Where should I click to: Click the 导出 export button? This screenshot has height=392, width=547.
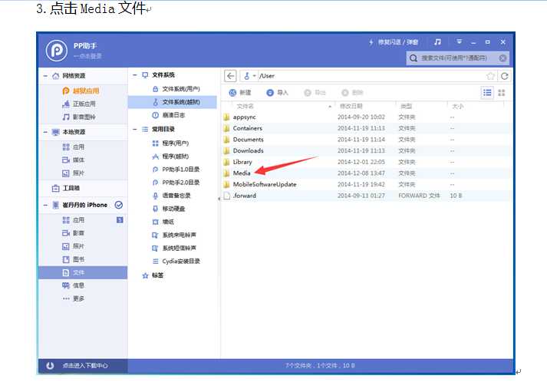[x=315, y=93]
